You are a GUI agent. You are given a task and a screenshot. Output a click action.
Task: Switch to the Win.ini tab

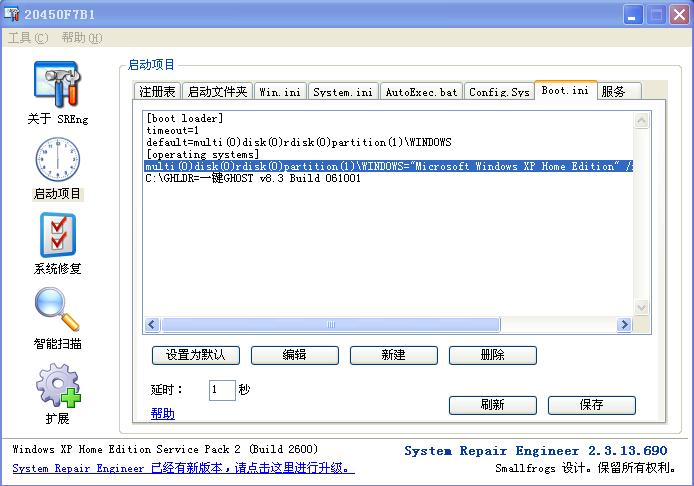[x=280, y=92]
